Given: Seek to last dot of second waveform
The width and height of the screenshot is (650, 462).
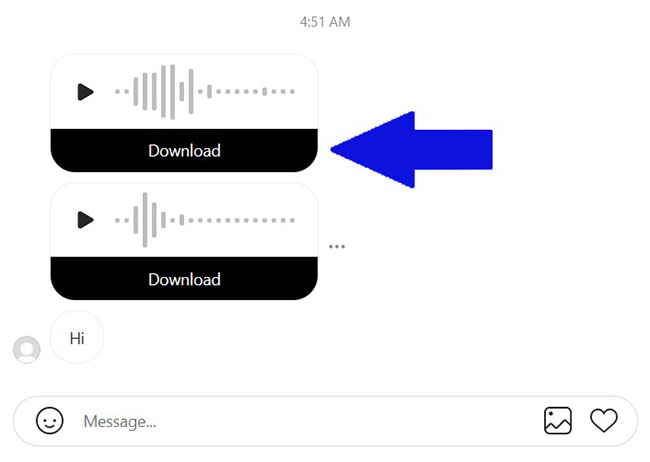Looking at the screenshot, I should coord(292,220).
